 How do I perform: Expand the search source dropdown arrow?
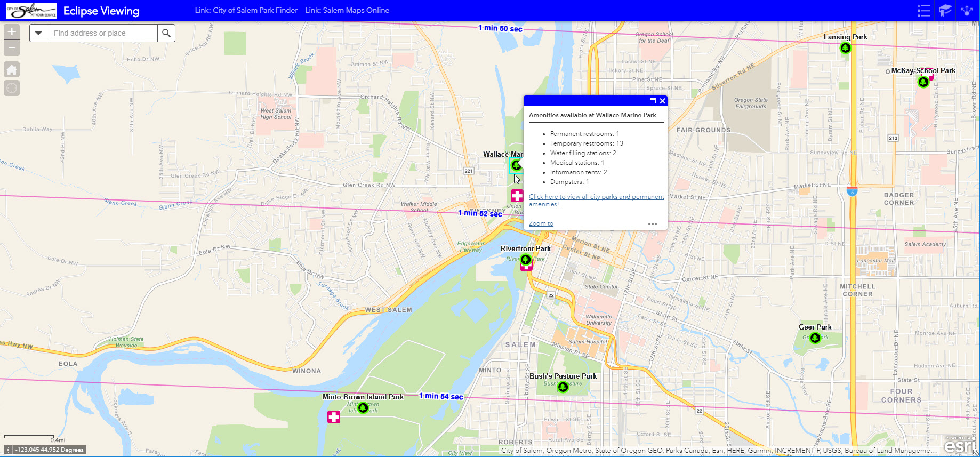coord(38,33)
